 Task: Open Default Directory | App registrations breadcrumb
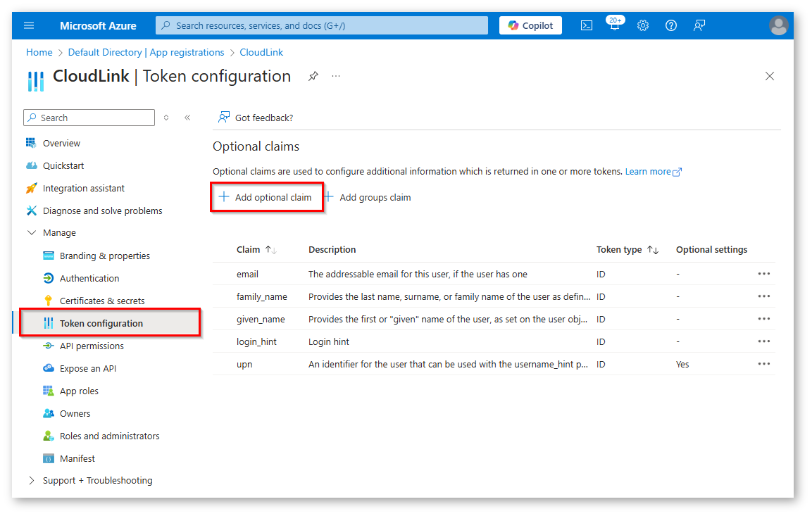(x=146, y=52)
